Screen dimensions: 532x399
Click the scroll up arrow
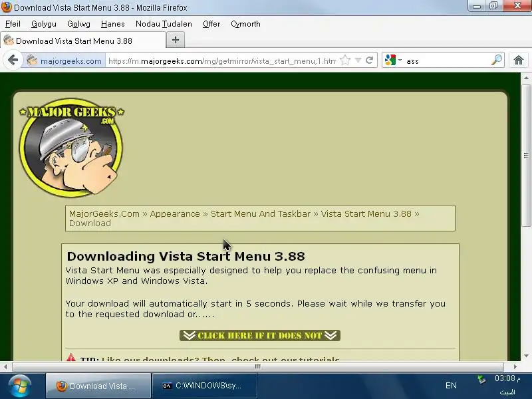(526, 78)
